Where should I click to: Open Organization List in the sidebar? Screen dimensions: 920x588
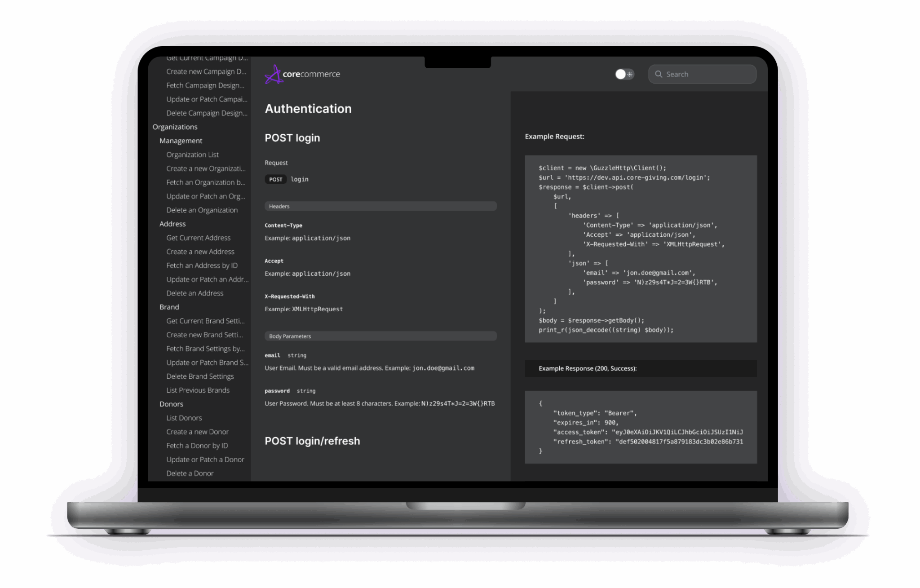[192, 155]
